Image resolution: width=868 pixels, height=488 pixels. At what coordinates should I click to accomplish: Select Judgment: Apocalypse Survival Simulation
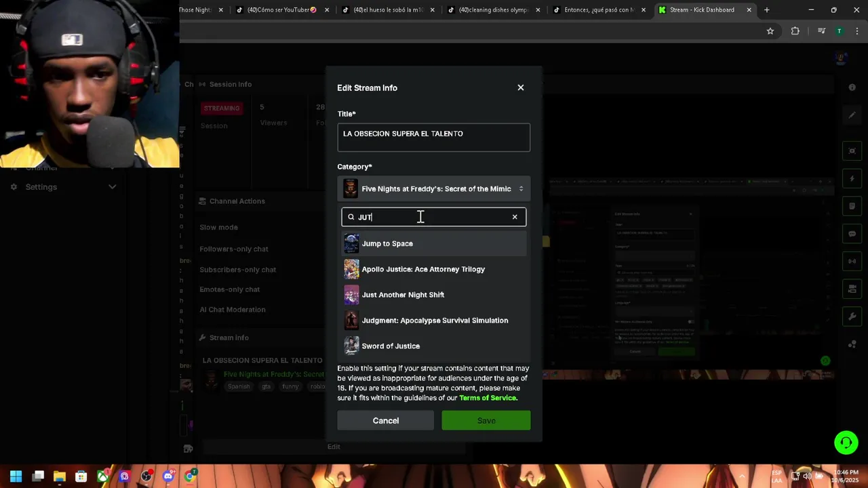tap(434, 321)
